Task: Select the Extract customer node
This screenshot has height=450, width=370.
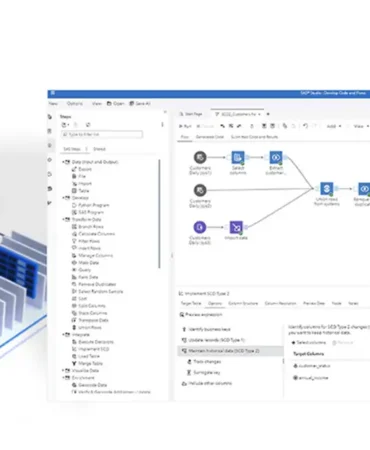Action: click(276, 157)
